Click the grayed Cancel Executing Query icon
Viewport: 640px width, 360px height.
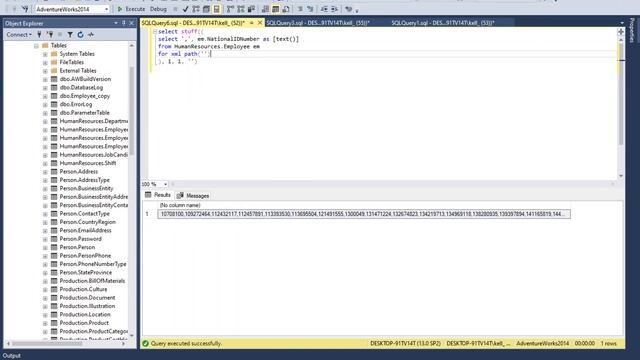175,9
